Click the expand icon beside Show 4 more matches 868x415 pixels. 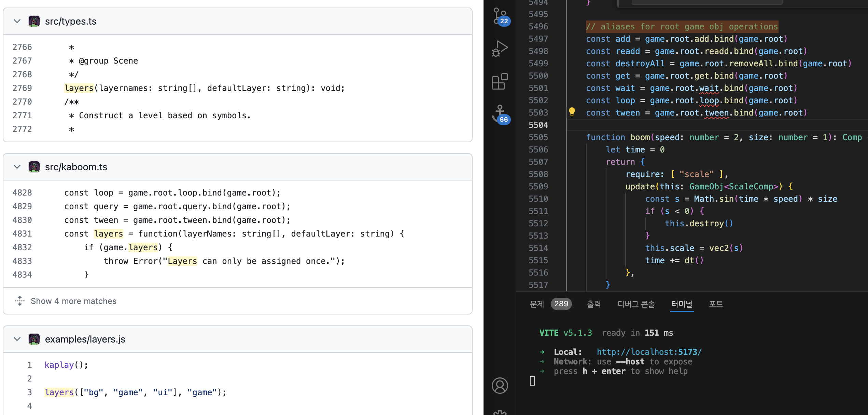[20, 301]
